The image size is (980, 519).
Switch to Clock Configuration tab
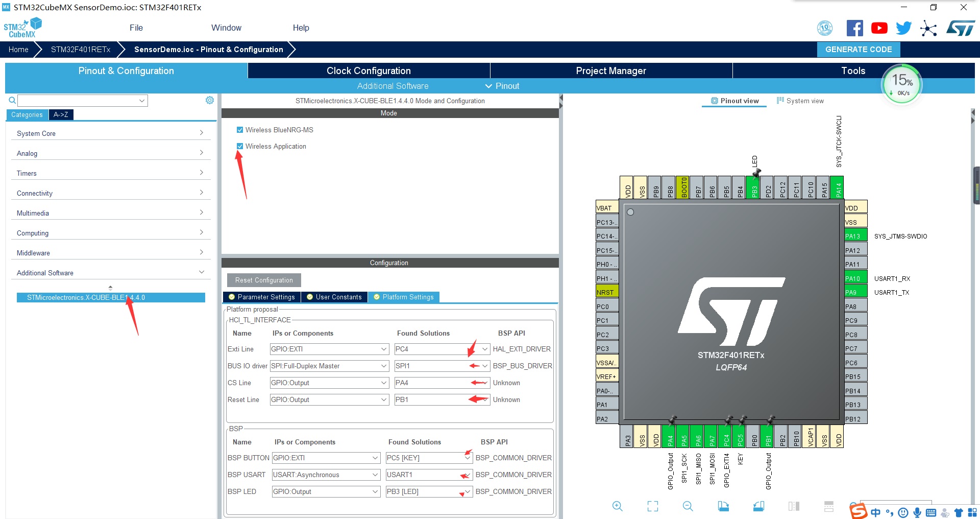369,70
